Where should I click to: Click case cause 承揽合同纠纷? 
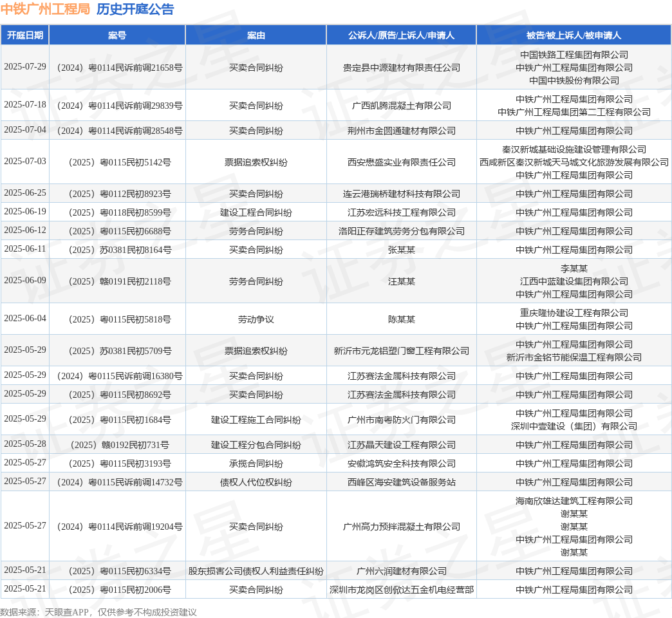(256, 464)
